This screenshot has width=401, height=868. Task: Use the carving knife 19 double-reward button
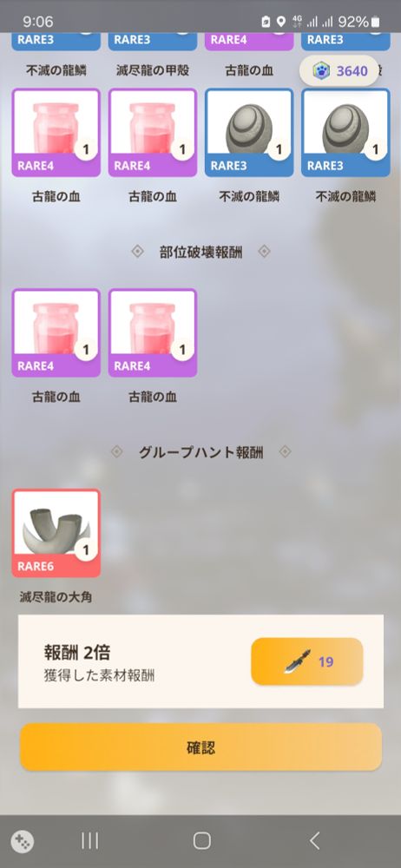(307, 661)
